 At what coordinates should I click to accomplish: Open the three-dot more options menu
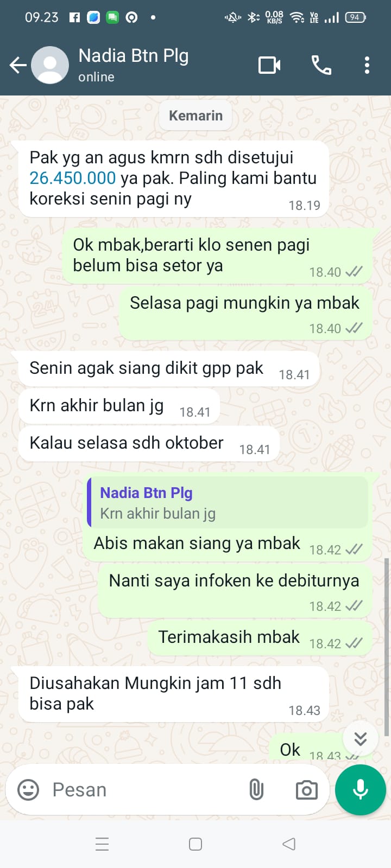click(x=367, y=65)
